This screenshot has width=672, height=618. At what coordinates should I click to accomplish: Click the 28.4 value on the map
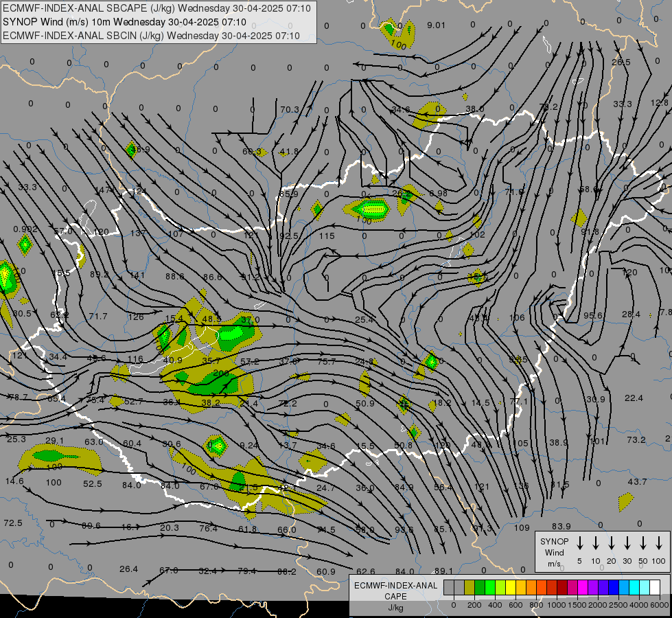click(632, 314)
